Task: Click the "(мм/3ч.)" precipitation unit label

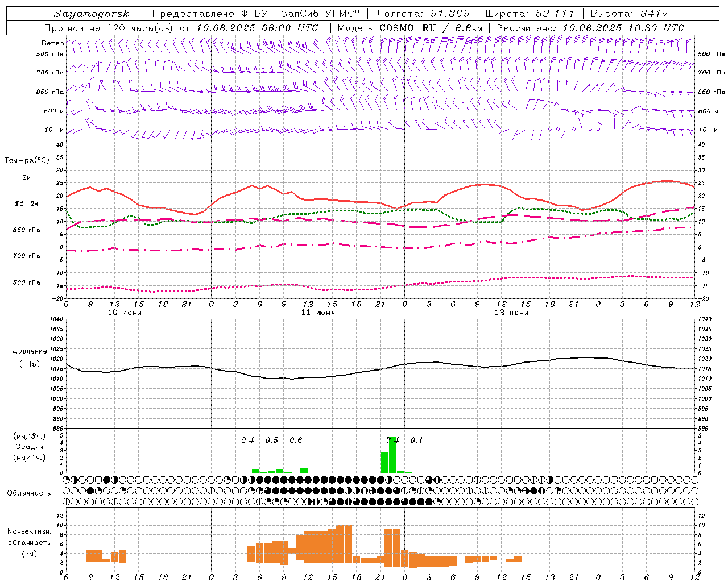Action: [x=30, y=436]
